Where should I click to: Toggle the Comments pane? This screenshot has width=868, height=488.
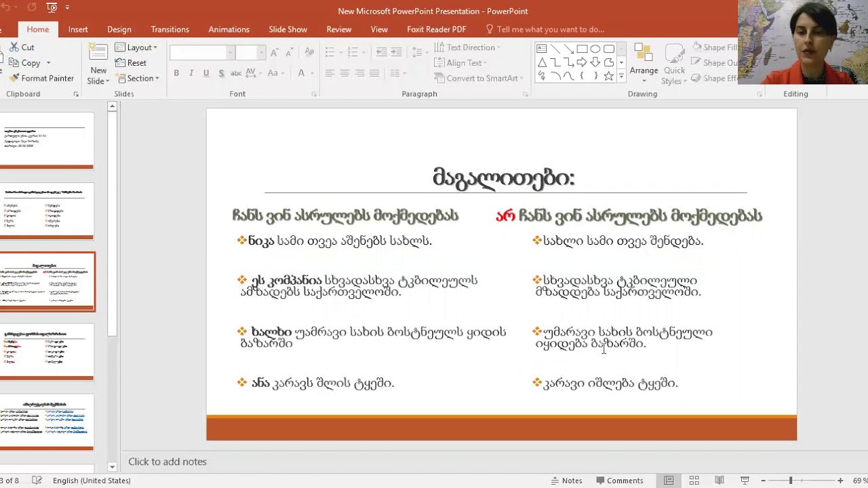coord(620,481)
